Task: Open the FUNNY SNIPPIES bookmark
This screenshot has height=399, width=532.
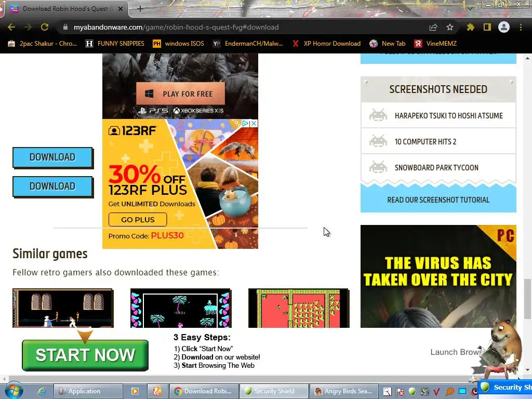Action: pyautogui.click(x=115, y=44)
